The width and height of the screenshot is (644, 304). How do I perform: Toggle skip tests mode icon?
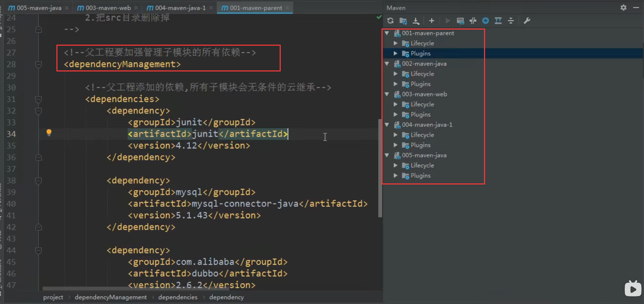click(x=485, y=21)
